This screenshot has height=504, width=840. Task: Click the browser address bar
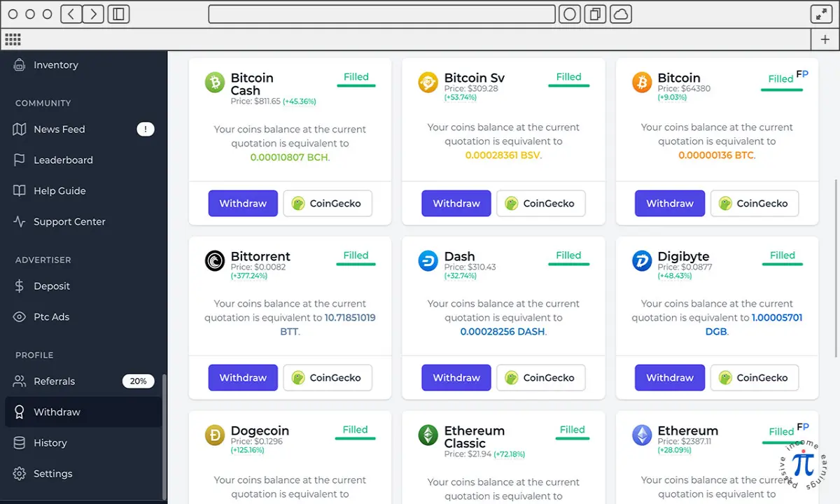[x=381, y=14]
